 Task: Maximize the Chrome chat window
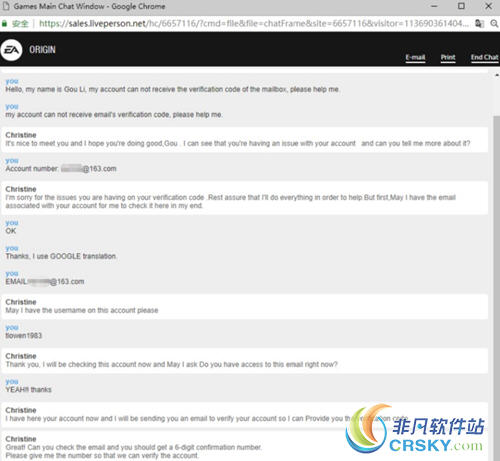[461, 6]
